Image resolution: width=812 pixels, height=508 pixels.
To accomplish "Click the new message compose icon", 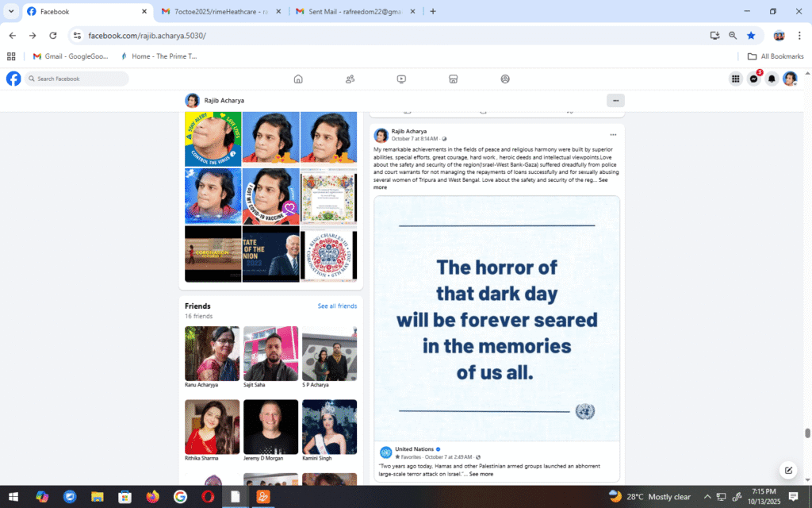I will 788,470.
